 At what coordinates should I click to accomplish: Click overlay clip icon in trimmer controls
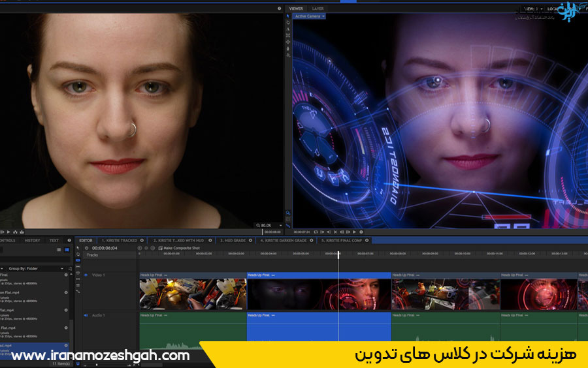[22, 232]
